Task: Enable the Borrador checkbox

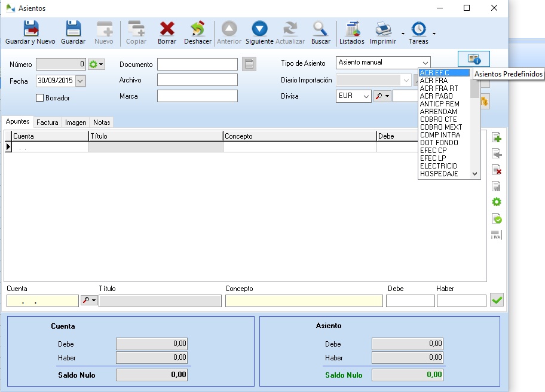Action: 41,98
